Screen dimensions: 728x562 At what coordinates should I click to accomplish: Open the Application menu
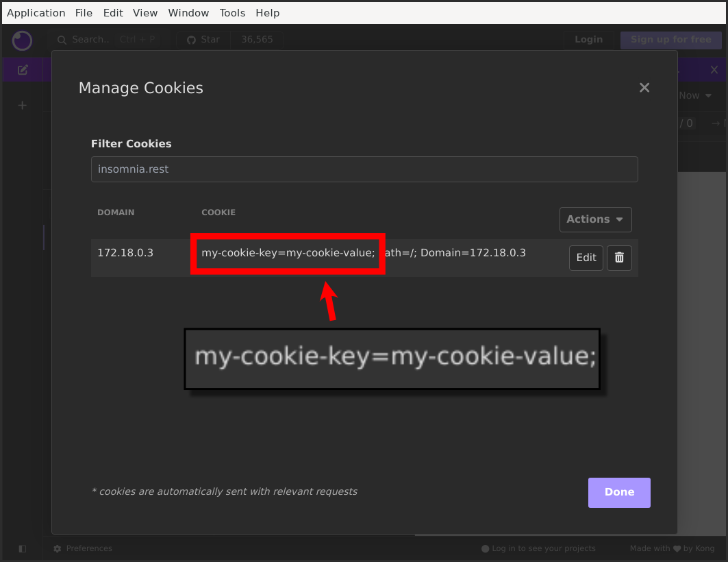coord(36,13)
